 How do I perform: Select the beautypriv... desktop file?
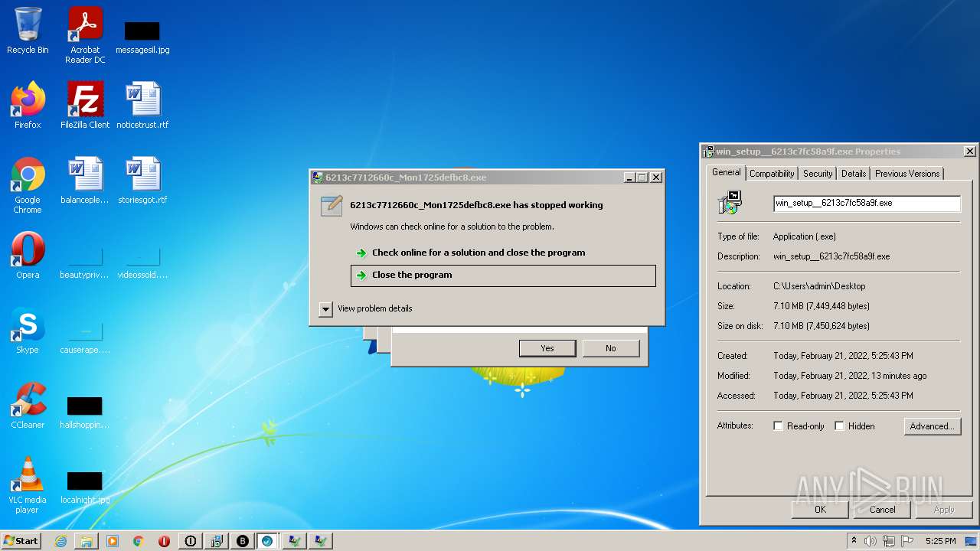(85, 262)
